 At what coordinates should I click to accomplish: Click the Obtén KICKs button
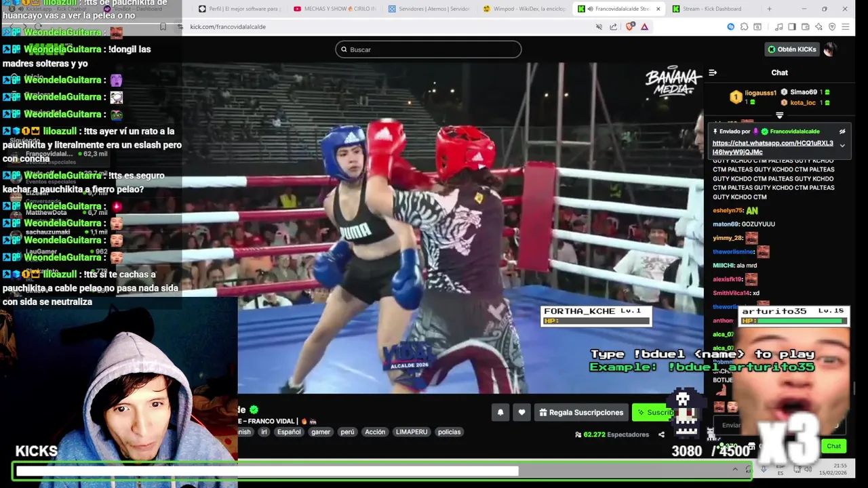(791, 49)
